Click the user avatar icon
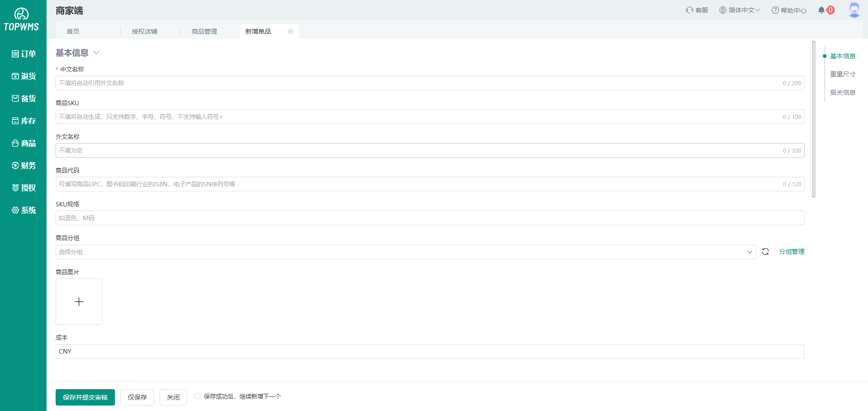This screenshot has width=868, height=411. tap(854, 10)
